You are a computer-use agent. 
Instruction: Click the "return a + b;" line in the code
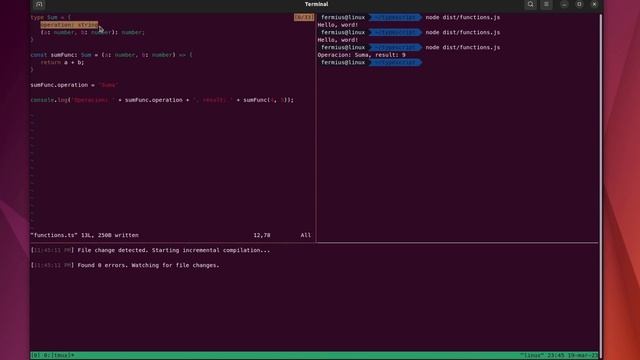click(x=62, y=62)
